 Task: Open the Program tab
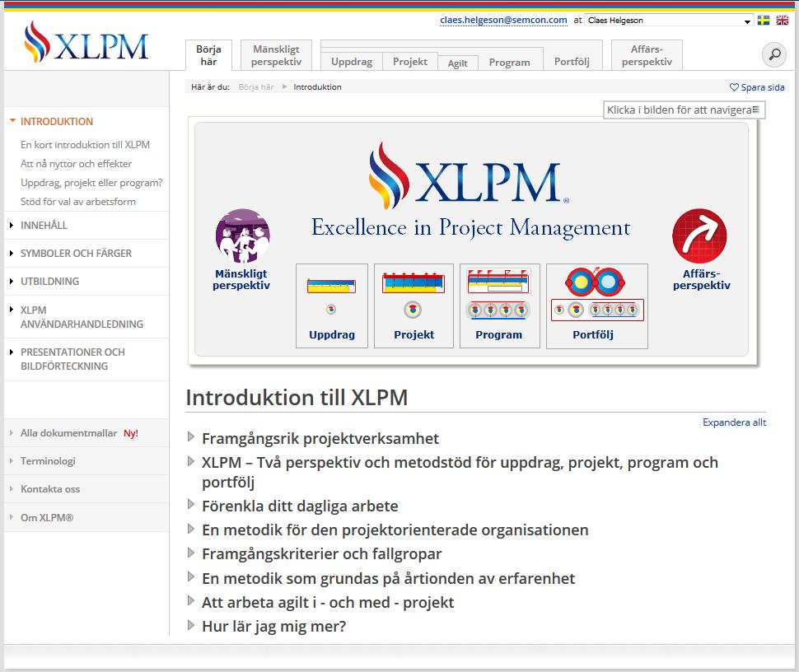point(510,62)
